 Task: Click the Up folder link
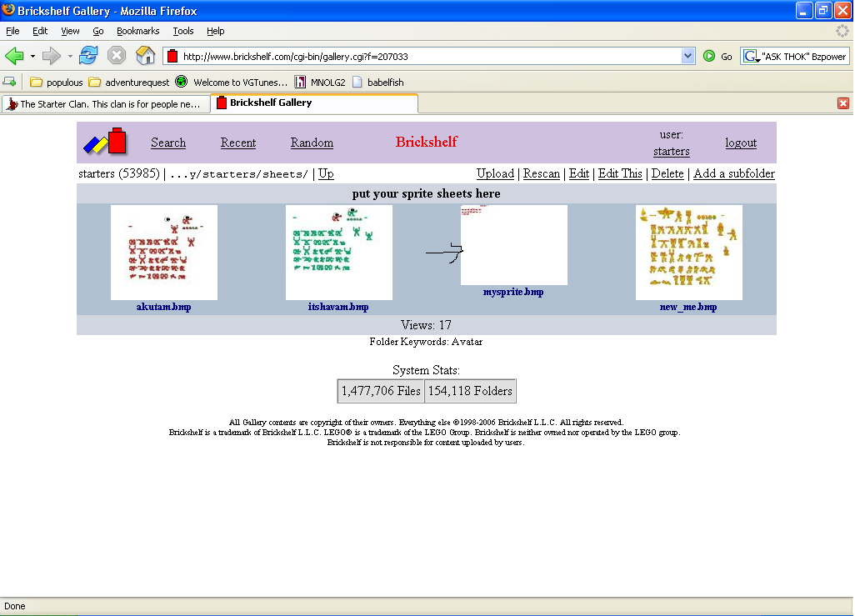point(326,173)
